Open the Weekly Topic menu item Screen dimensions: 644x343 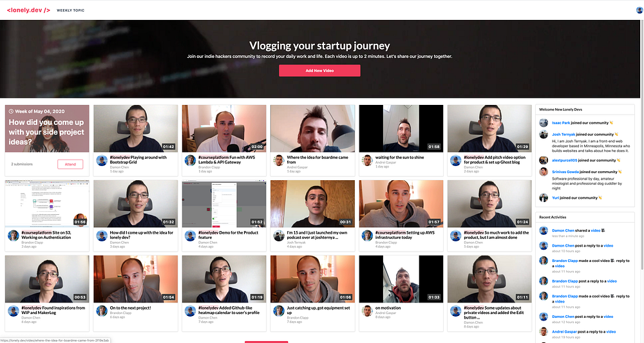coord(70,10)
